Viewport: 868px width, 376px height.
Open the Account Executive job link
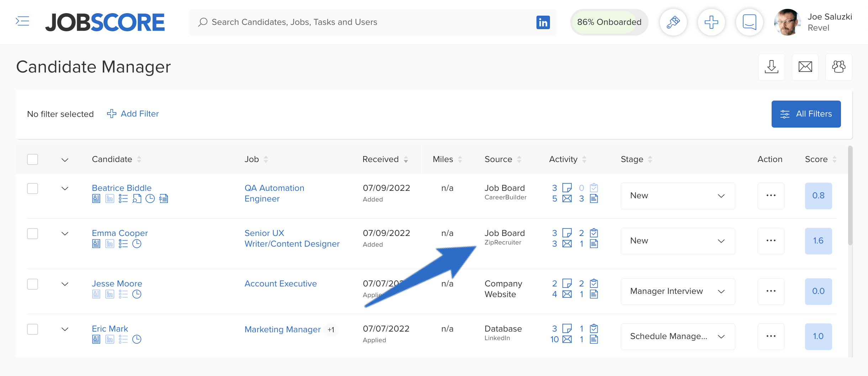280,284
